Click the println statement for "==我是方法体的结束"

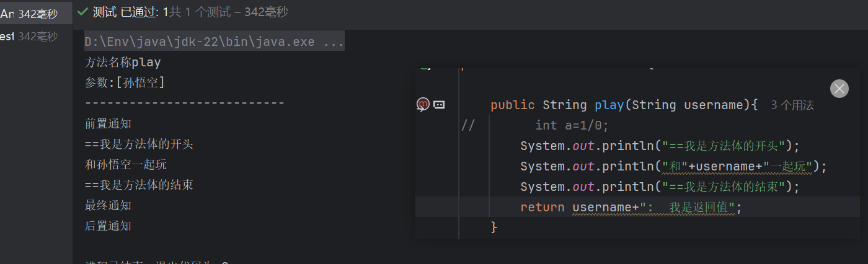click(x=660, y=187)
